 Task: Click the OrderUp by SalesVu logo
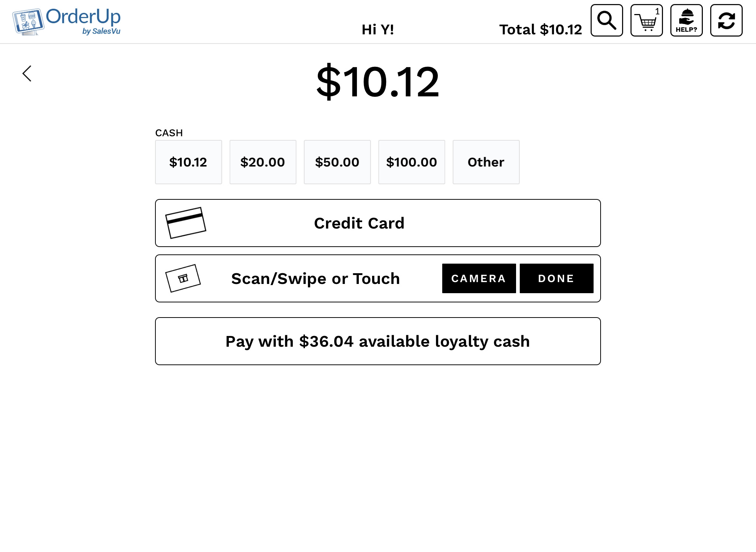coord(67,22)
